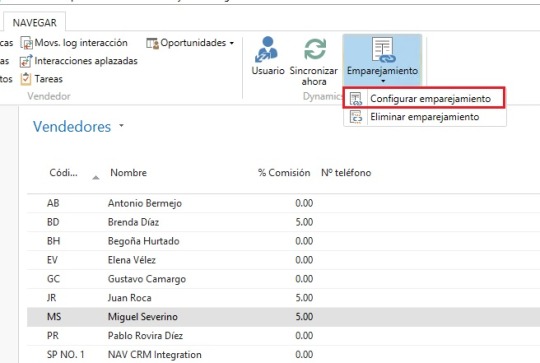
Task: Select code MS cell
Action: pos(54,317)
